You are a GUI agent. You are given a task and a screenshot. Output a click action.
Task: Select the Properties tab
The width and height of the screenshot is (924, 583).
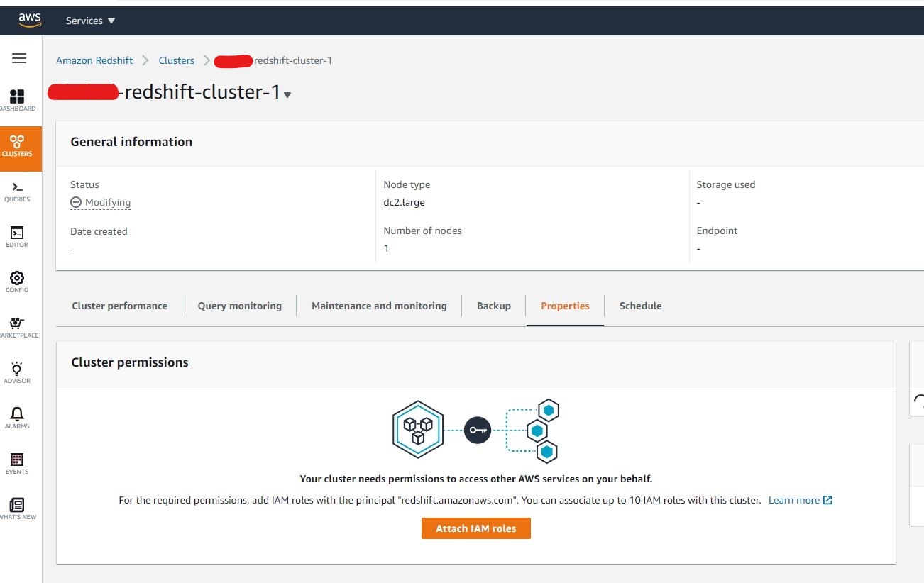(x=565, y=306)
